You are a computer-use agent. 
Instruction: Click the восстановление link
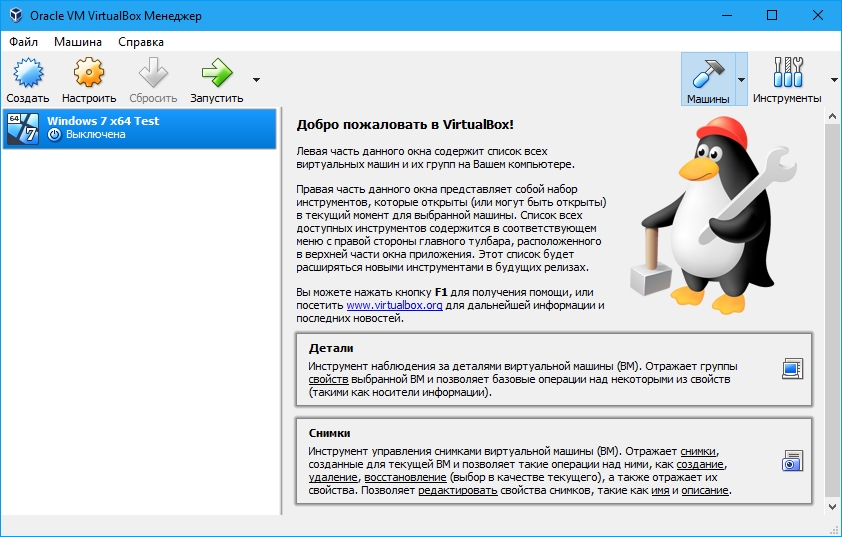point(405,477)
